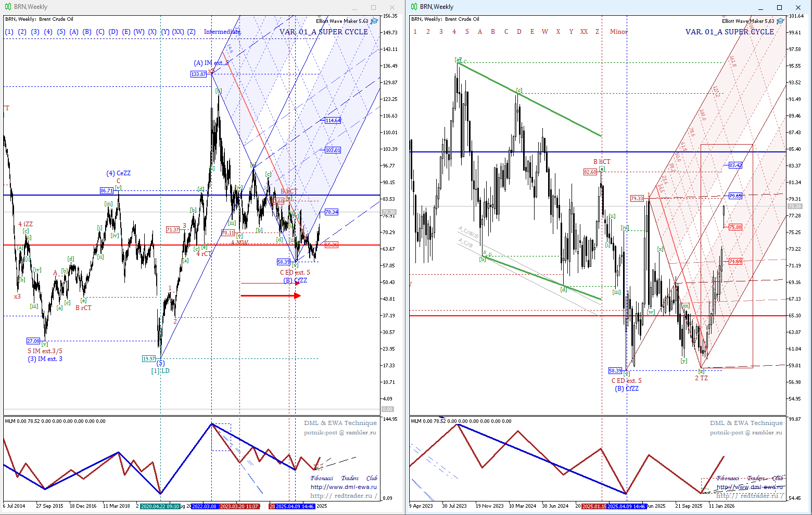The width and height of the screenshot is (812, 515).
Task: Click the Elliott Wave Maker graduation cap icon in right chart
Action: pyautogui.click(x=780, y=21)
